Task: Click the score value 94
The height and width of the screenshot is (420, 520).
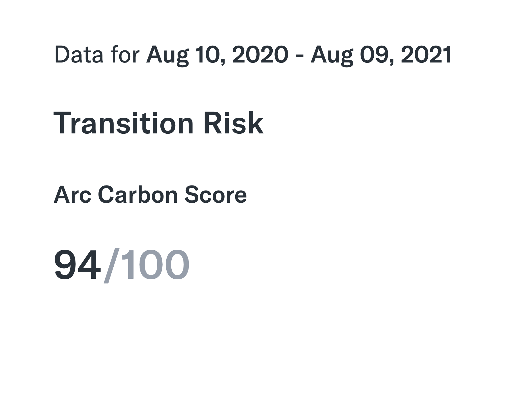Action: coord(77,265)
